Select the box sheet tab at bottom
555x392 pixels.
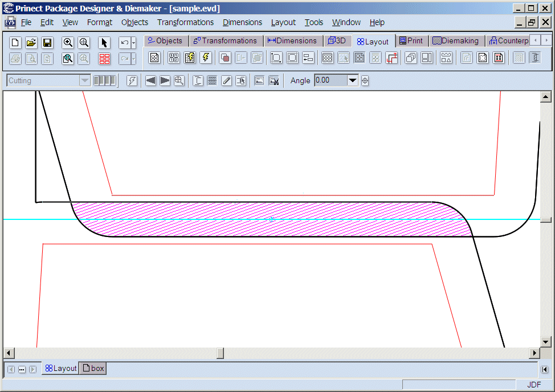pyautogui.click(x=93, y=368)
